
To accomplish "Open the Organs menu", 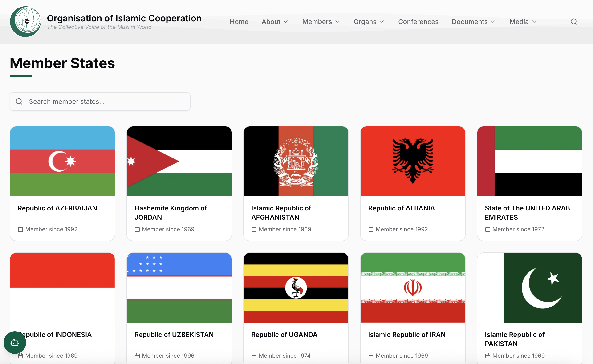I will point(369,22).
